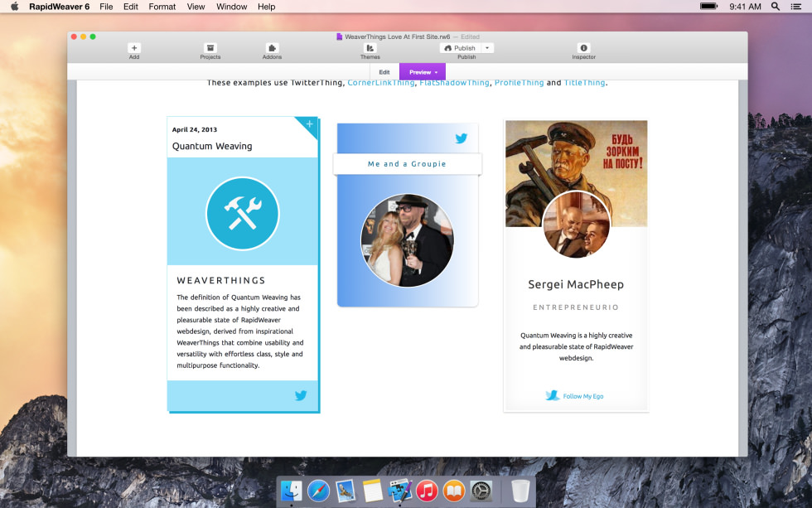Click Sergei MacPheep round profile photo
812x508 pixels.
(x=577, y=225)
